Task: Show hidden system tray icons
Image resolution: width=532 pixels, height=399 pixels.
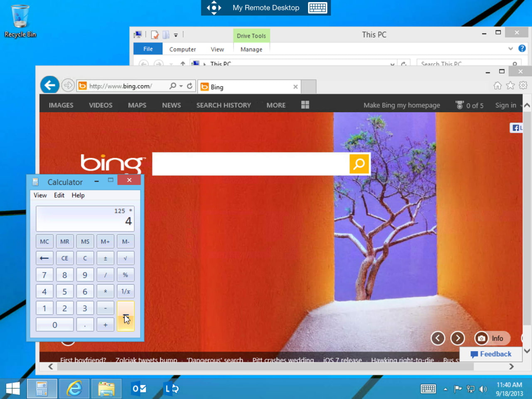Action: tap(445, 389)
